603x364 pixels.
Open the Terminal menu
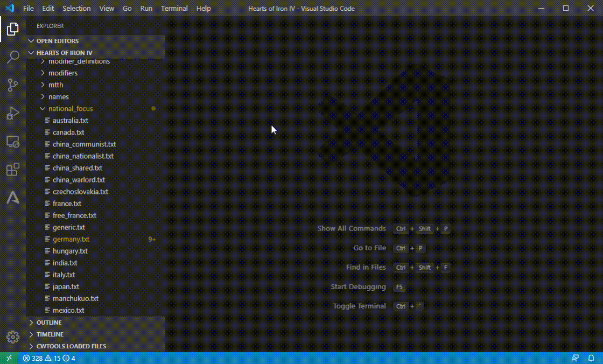174,8
